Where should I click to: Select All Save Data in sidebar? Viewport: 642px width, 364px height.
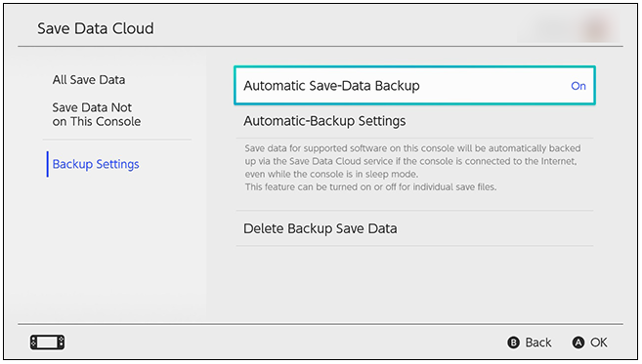[x=89, y=79]
